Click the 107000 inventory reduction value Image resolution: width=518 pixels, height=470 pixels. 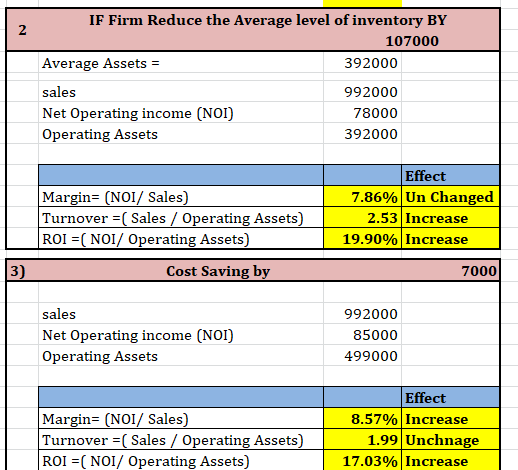point(412,41)
